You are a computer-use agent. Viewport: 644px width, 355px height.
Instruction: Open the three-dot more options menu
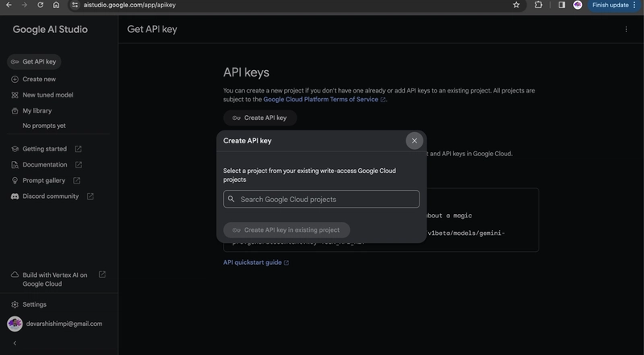(x=626, y=30)
